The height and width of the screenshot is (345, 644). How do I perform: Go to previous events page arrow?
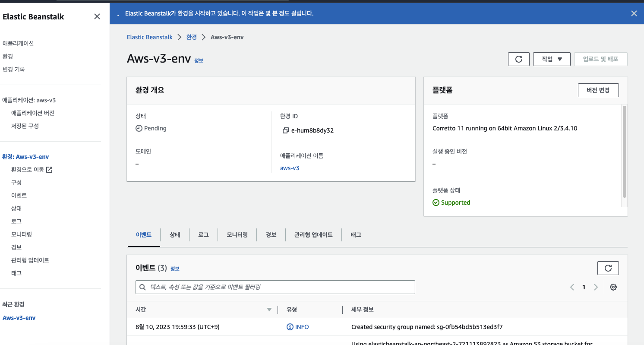pyautogui.click(x=572, y=287)
